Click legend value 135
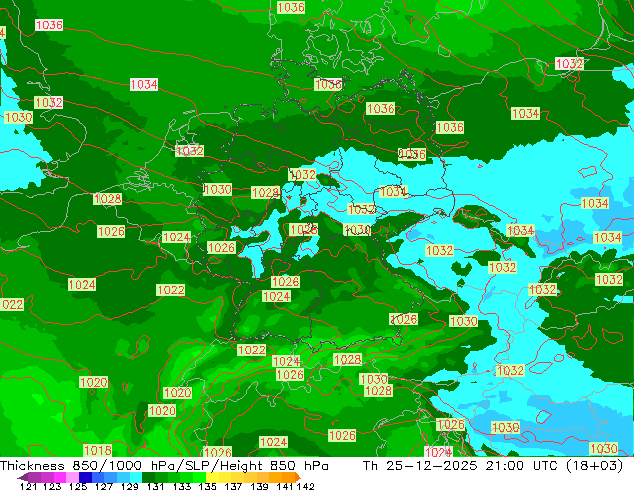Image resolution: width=634 pixels, height=490 pixels. click(x=207, y=486)
